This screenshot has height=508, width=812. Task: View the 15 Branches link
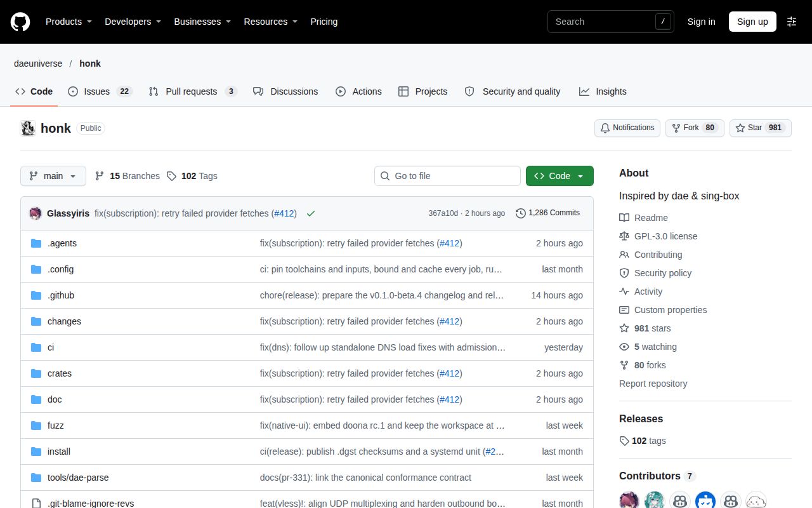click(128, 176)
